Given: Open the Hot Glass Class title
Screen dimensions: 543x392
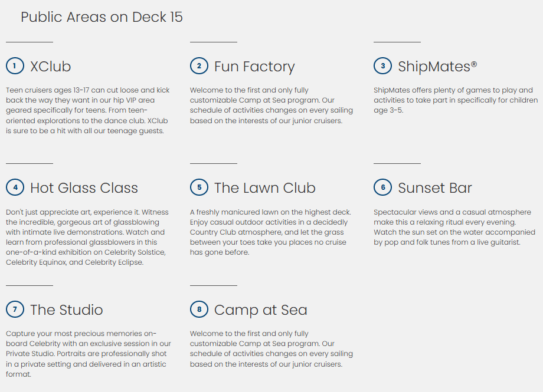Looking at the screenshot, I should 84,188.
